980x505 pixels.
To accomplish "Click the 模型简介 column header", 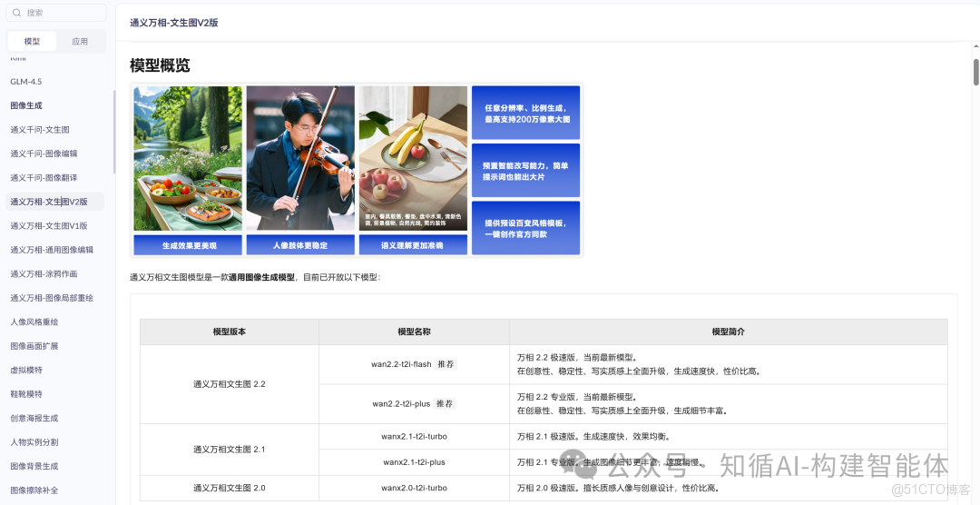I will click(729, 332).
